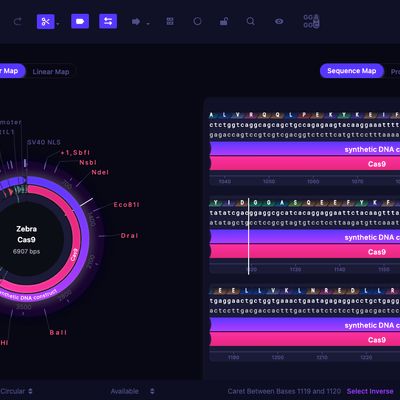The height and width of the screenshot is (400, 400).
Task: Click the 1040 ruler tick
Action: pos(225,182)
